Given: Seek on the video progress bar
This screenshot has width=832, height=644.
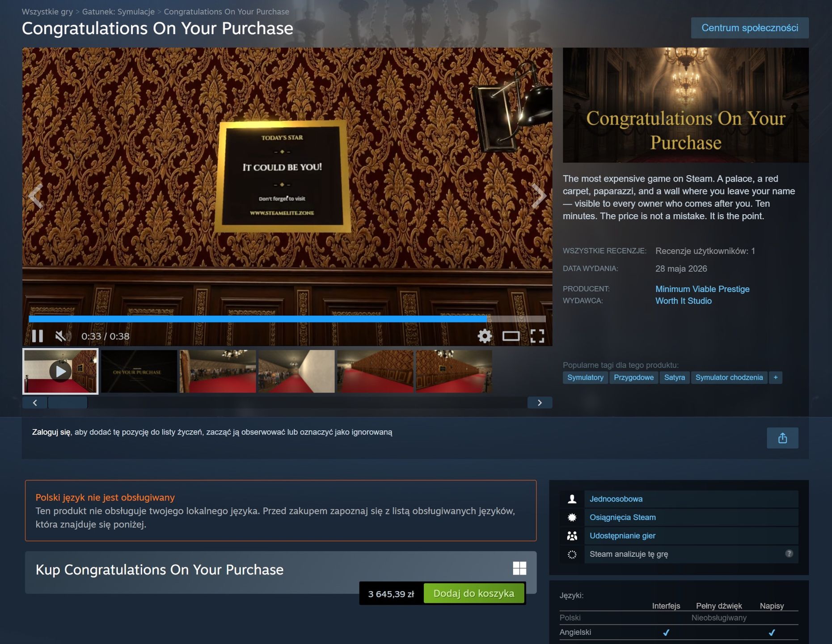Looking at the screenshot, I should tap(287, 319).
